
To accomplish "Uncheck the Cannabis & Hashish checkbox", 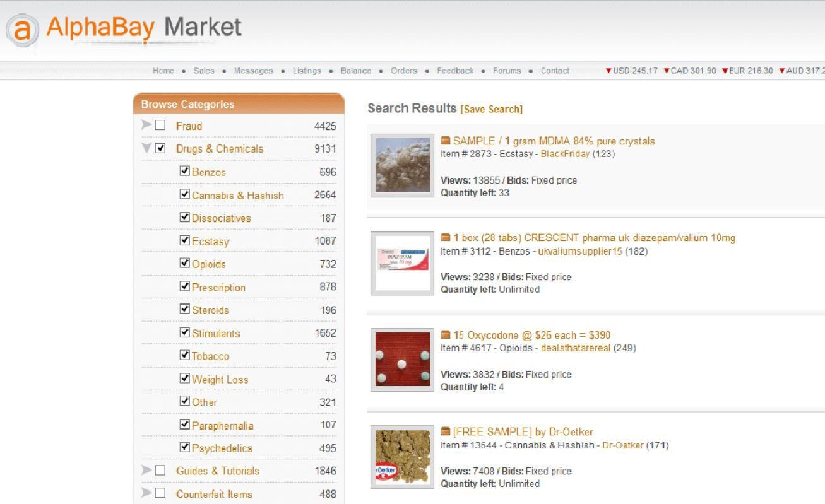I will pos(184,194).
